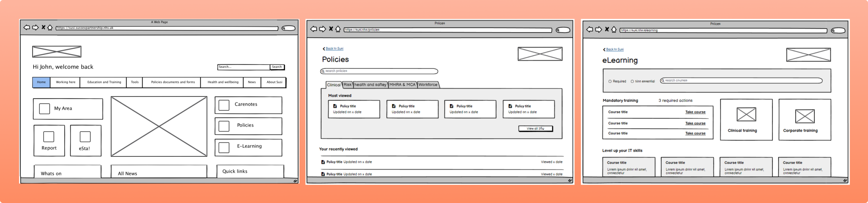Click the back arrow in Policies browser window

tap(314, 29)
